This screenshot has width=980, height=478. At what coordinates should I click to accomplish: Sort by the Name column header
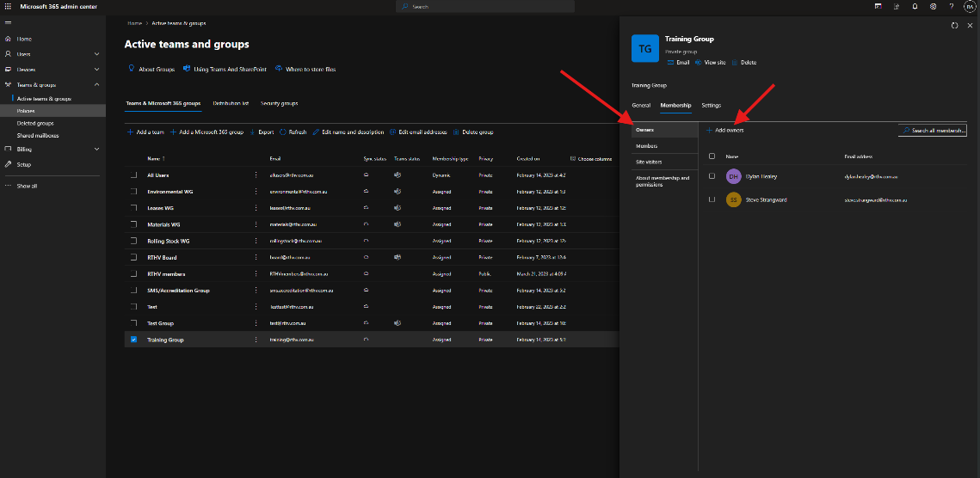(x=156, y=159)
